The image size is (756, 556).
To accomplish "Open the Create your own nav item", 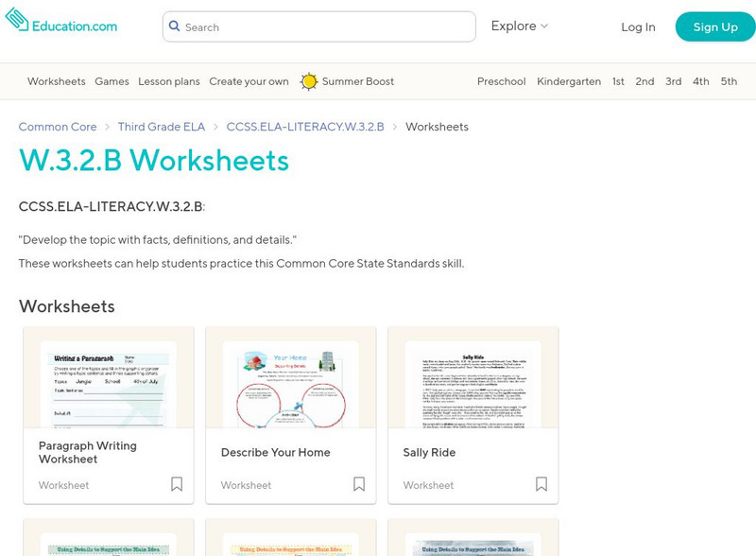I will (249, 81).
